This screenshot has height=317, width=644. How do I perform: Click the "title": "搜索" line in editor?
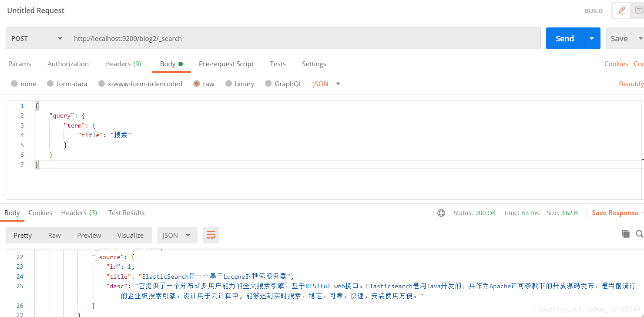[x=104, y=135]
